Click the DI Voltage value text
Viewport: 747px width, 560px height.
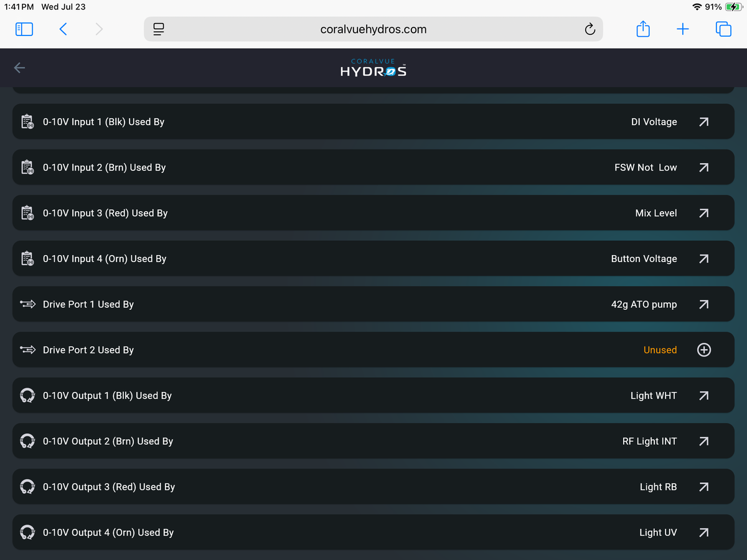pyautogui.click(x=654, y=122)
